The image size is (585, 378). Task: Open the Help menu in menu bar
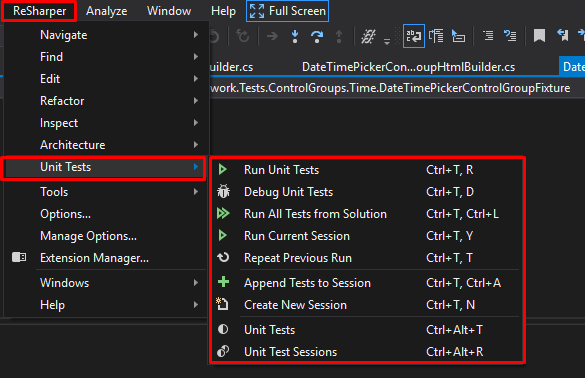tap(223, 11)
